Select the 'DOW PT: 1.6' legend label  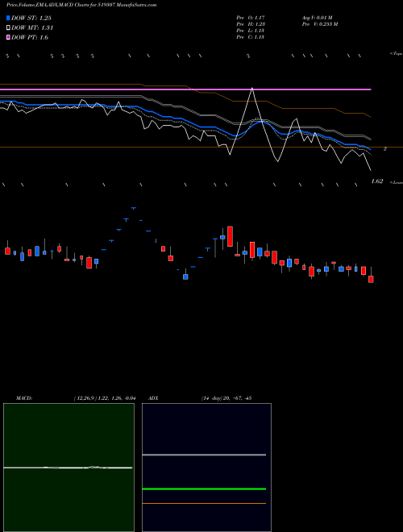30,38
